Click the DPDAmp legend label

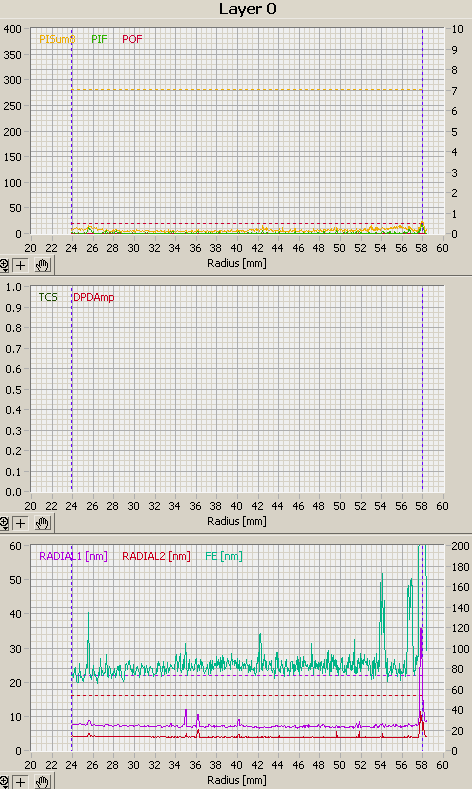click(x=94, y=297)
